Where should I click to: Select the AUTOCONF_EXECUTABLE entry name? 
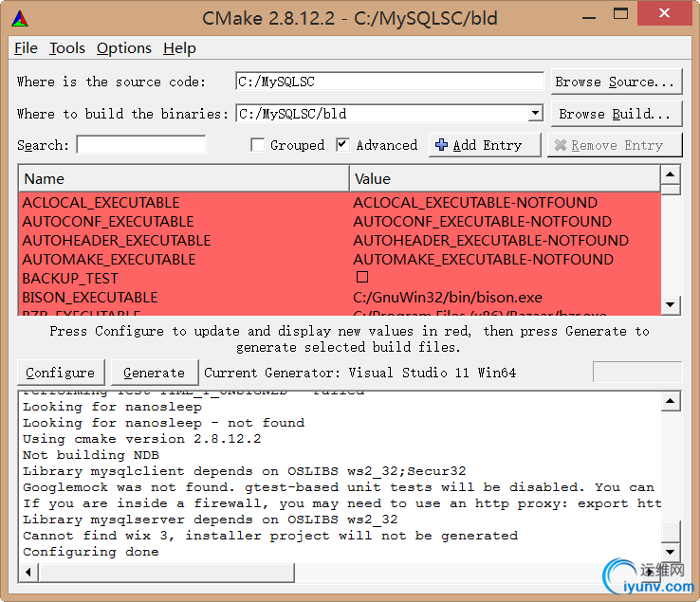pos(108,221)
